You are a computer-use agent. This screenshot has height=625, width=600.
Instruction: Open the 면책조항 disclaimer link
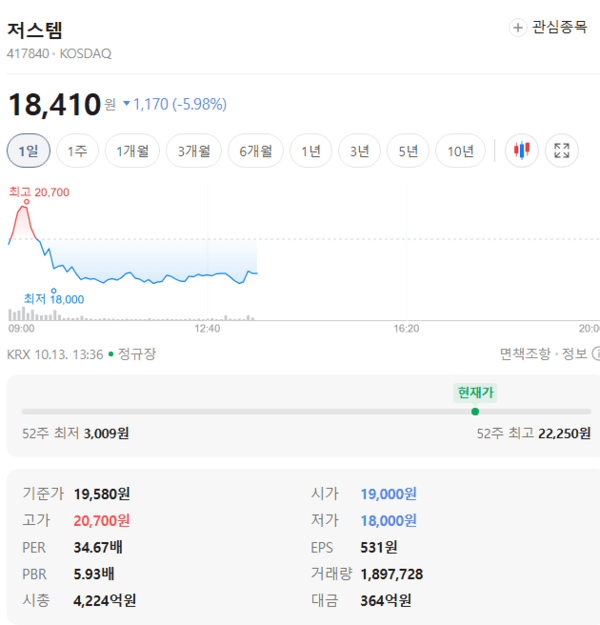point(525,354)
